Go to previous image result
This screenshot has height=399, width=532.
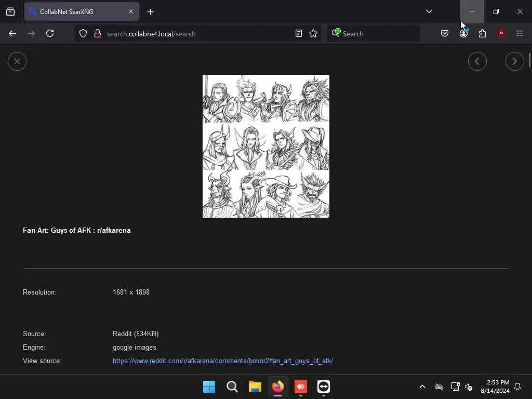click(477, 61)
